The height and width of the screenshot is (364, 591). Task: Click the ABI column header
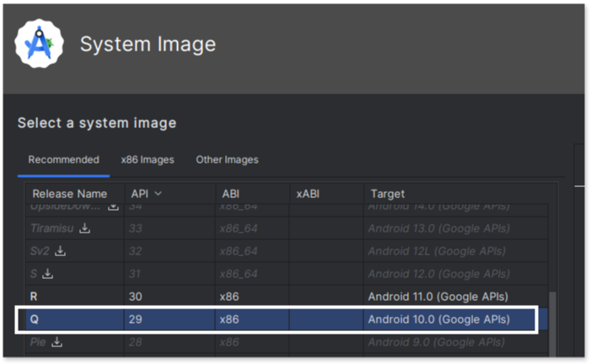coord(230,194)
